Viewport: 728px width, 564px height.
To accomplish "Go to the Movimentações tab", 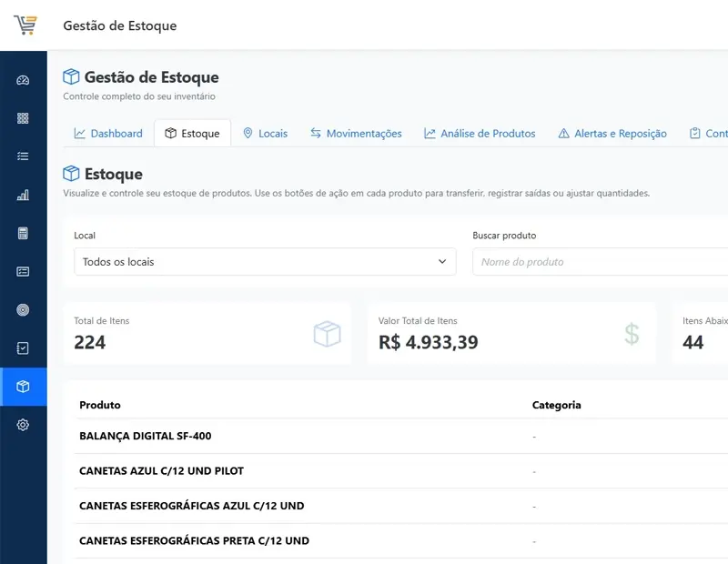I will click(356, 134).
